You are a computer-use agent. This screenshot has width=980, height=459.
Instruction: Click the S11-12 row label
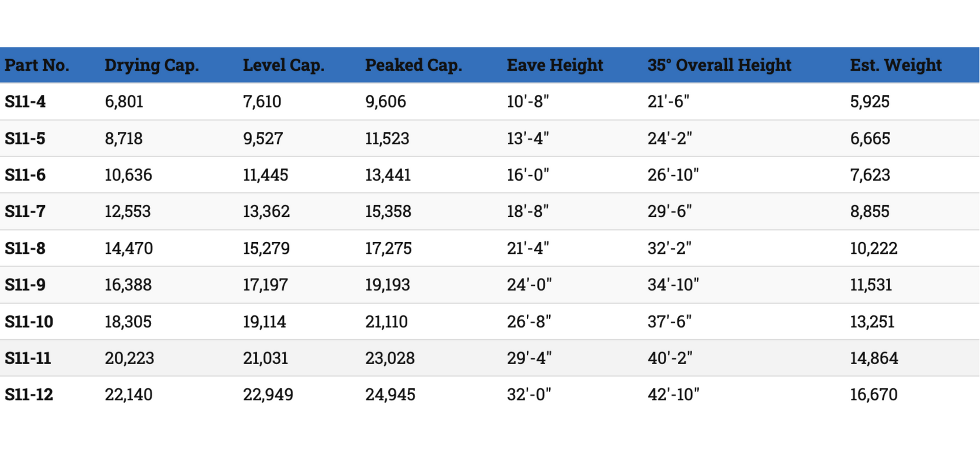tap(29, 395)
